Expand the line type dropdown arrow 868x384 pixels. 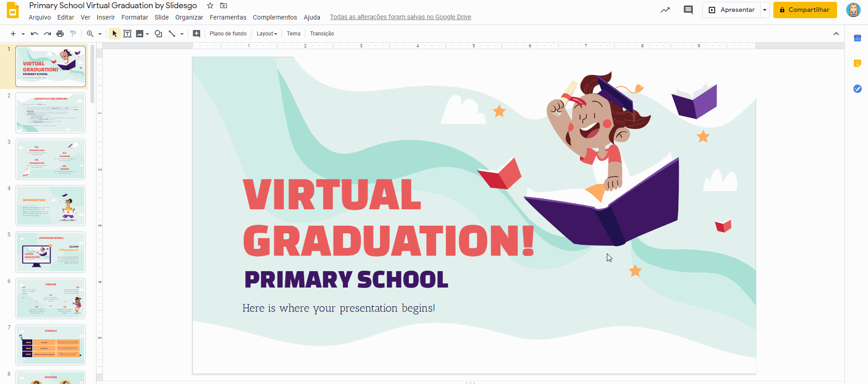(x=182, y=34)
